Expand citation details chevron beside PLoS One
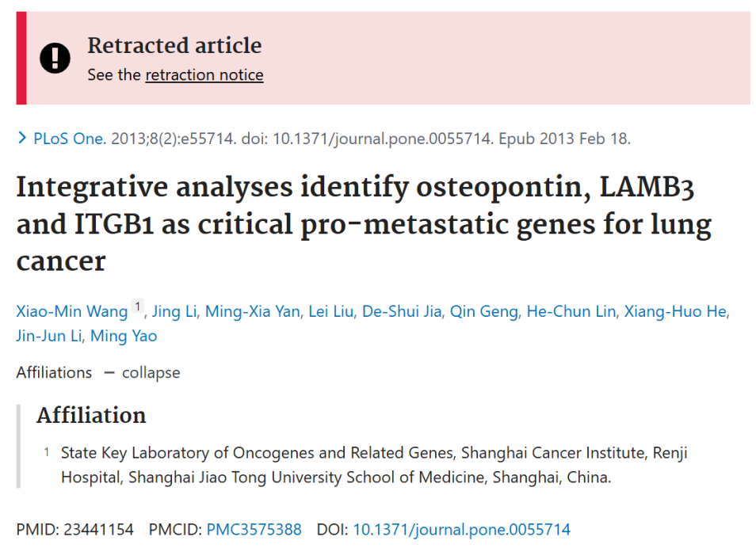The image size is (756, 552). tap(21, 139)
